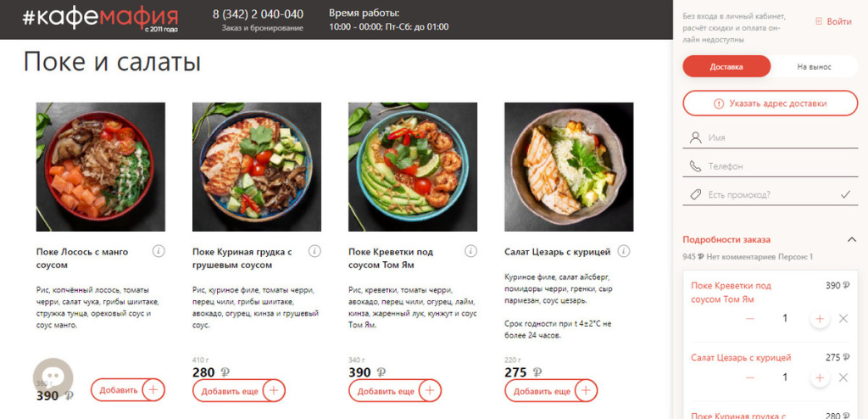The image size is (868, 419).
Task: Add another Салат Цезарь с курицей
Action: [551, 391]
